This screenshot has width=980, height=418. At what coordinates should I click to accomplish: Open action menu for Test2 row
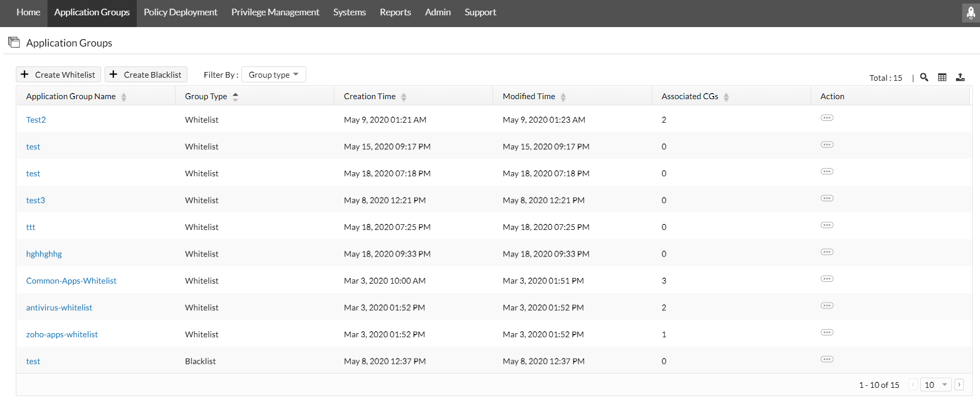(827, 118)
